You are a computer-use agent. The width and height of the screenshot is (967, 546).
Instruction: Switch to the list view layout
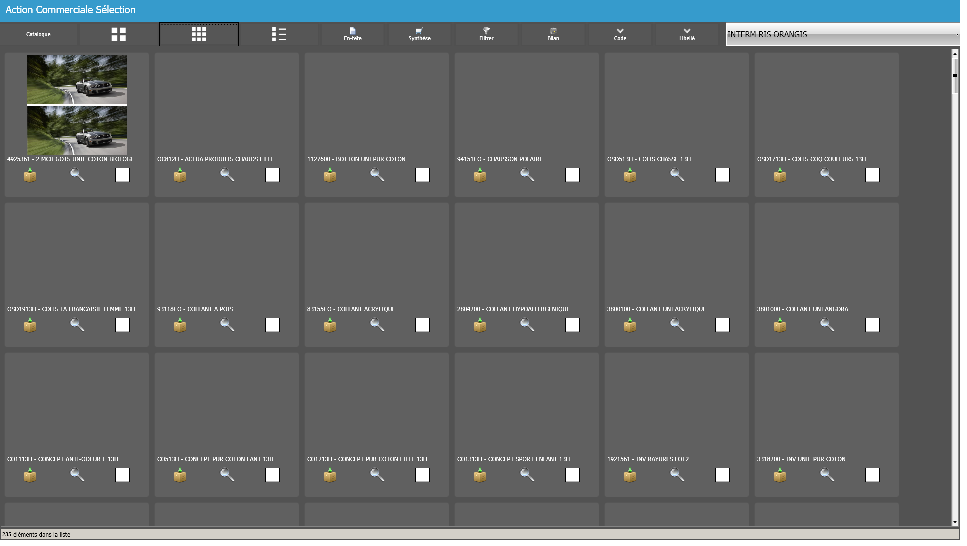coord(279,34)
